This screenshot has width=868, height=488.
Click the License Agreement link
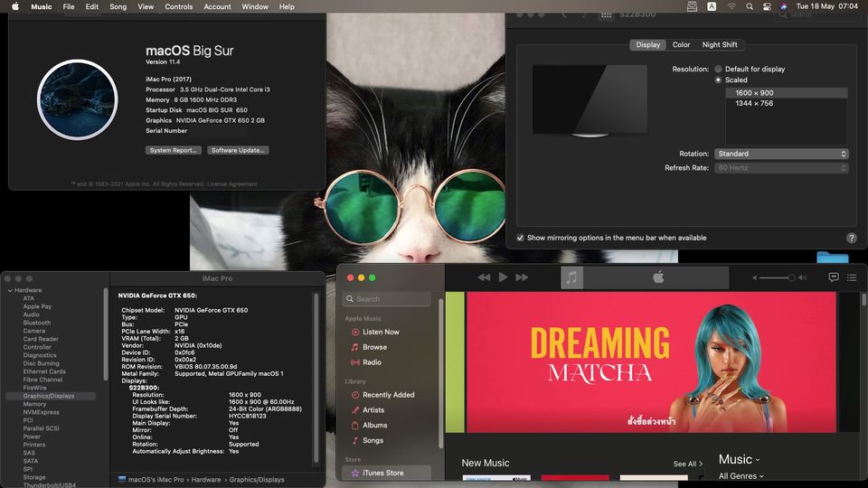[232, 184]
